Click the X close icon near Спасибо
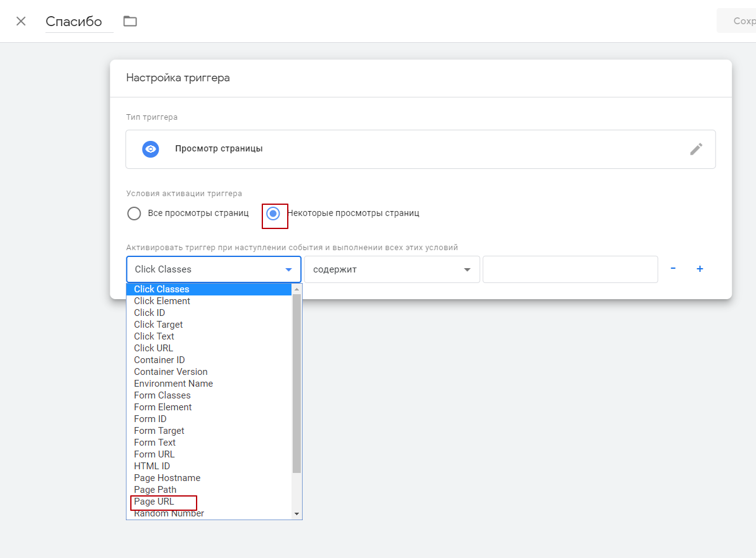 [x=21, y=21]
